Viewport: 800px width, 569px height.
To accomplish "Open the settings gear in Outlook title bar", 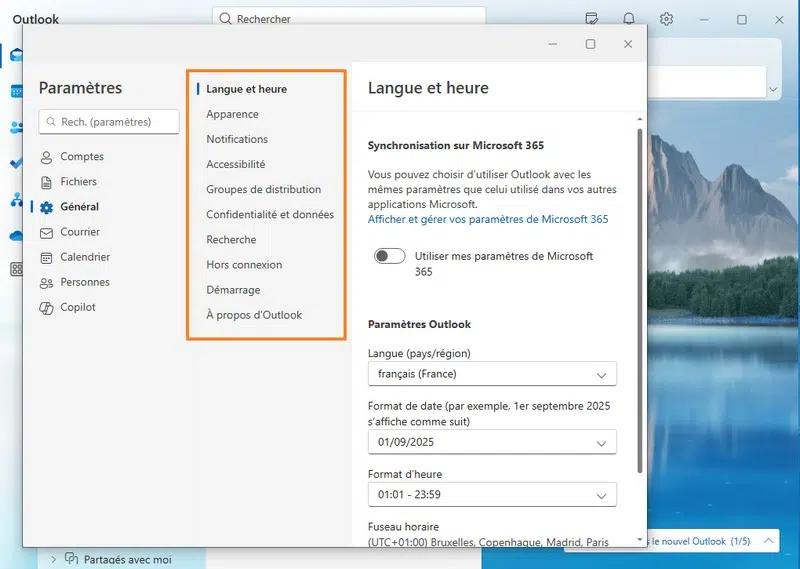I will click(666, 19).
